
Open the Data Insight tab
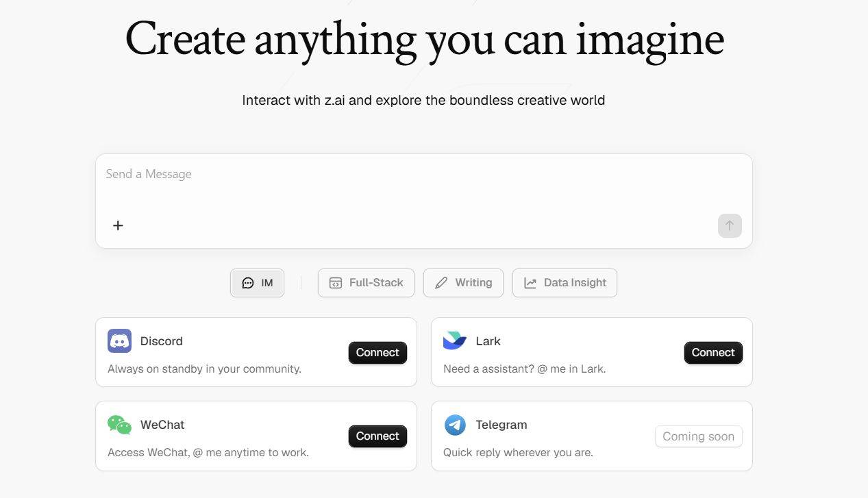tap(565, 283)
